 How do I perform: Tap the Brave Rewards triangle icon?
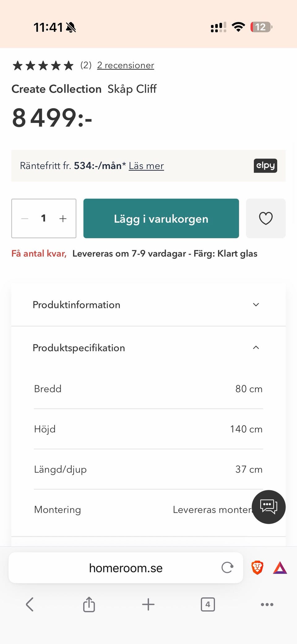(x=280, y=568)
